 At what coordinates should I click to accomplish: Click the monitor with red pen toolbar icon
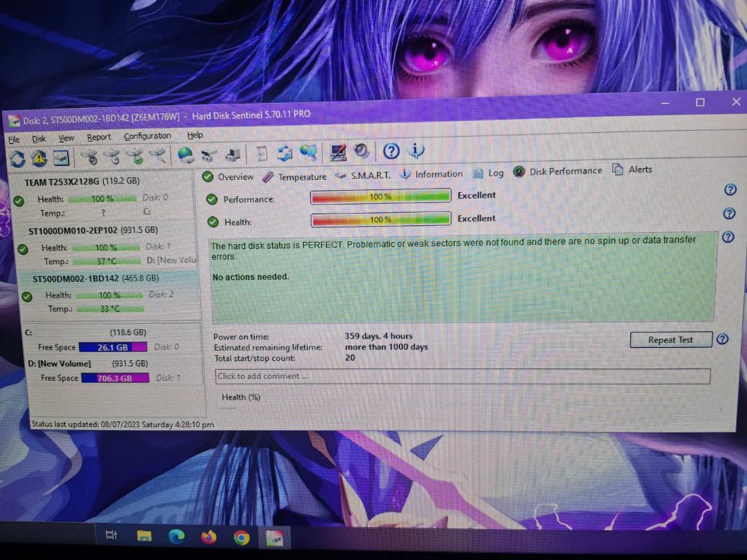pos(338,152)
